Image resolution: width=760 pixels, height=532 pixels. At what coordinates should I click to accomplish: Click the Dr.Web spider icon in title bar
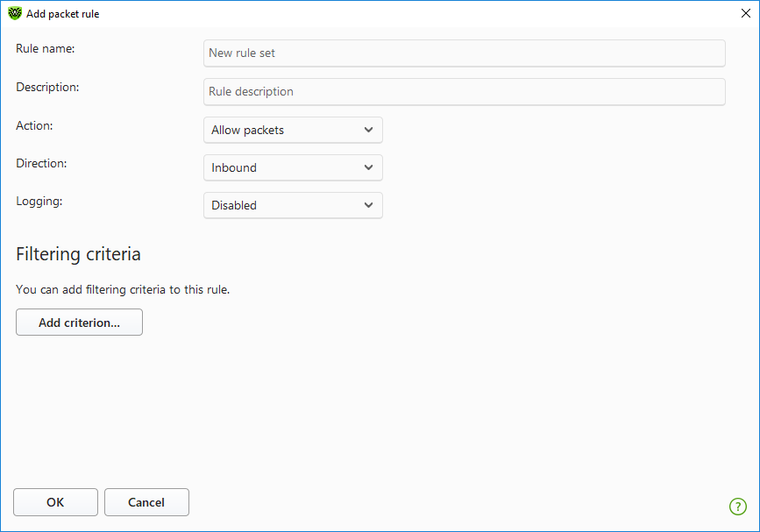[x=15, y=13]
